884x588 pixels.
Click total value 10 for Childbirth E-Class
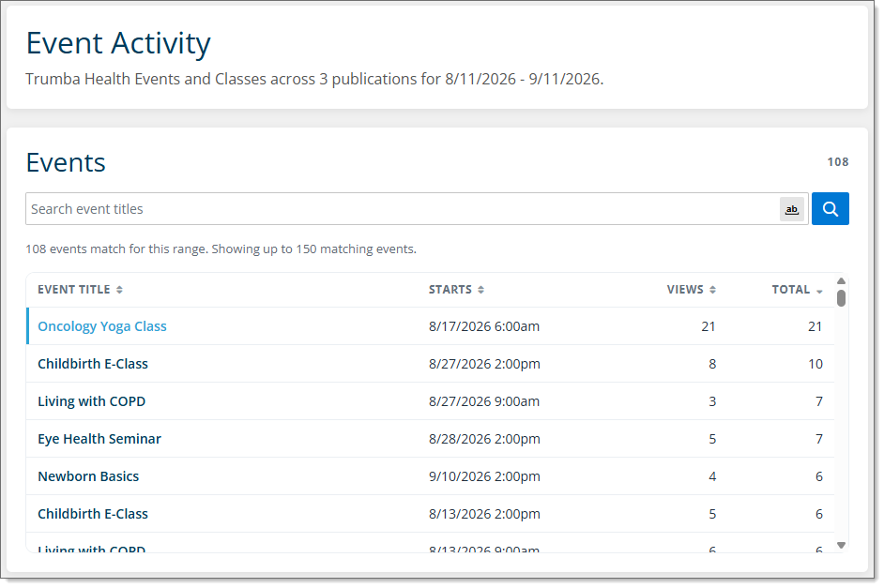coord(815,364)
